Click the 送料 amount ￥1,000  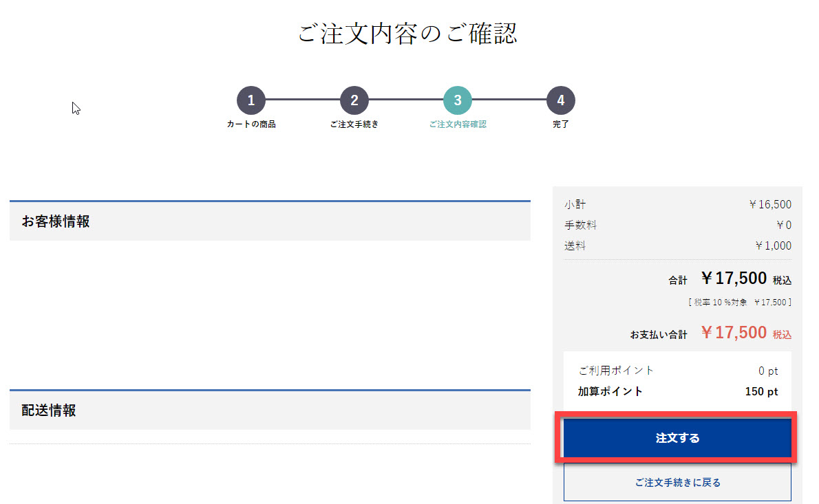[773, 245]
